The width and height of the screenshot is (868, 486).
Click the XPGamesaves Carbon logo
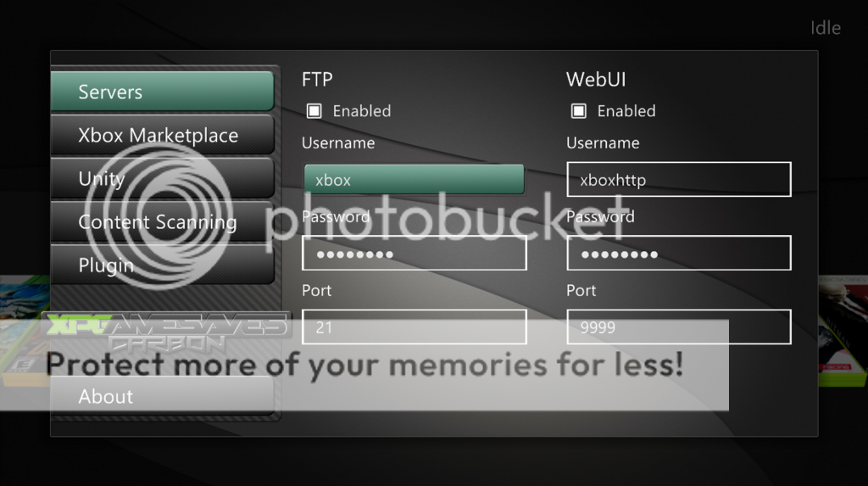tap(166, 332)
